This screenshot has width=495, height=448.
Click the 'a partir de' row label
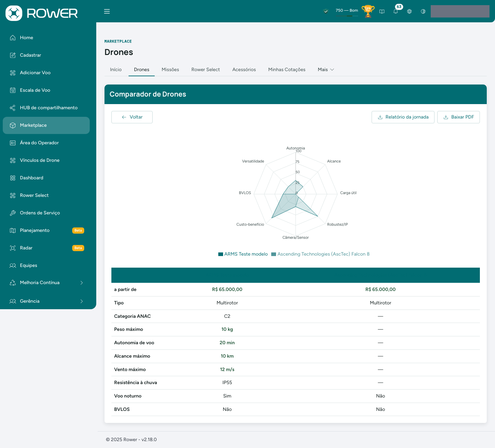[125, 290]
